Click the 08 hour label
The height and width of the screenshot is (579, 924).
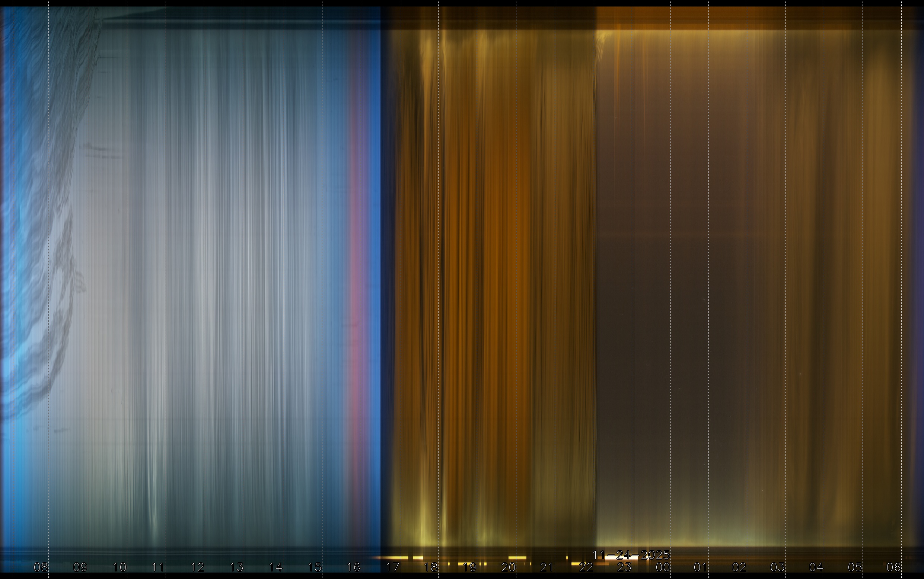(x=41, y=567)
